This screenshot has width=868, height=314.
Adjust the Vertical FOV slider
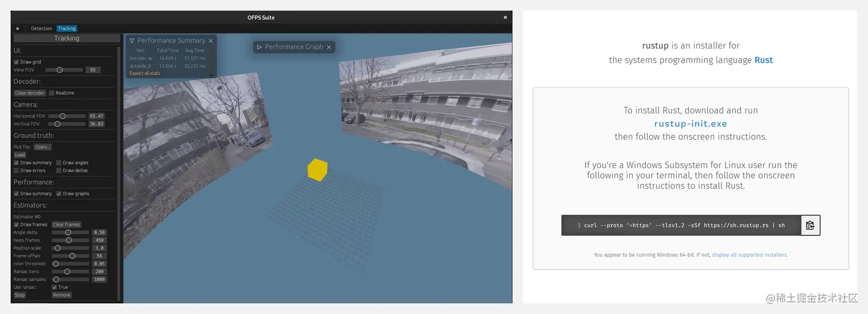(67, 124)
